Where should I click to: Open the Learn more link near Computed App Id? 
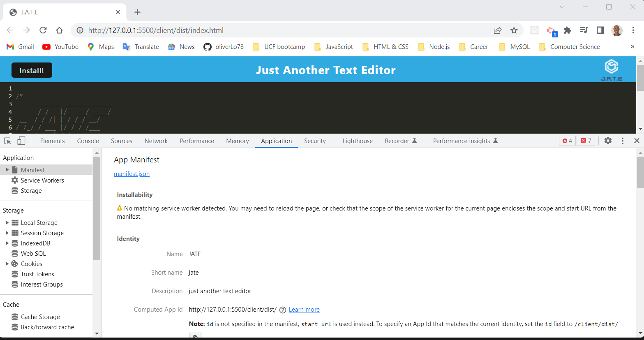click(x=304, y=309)
